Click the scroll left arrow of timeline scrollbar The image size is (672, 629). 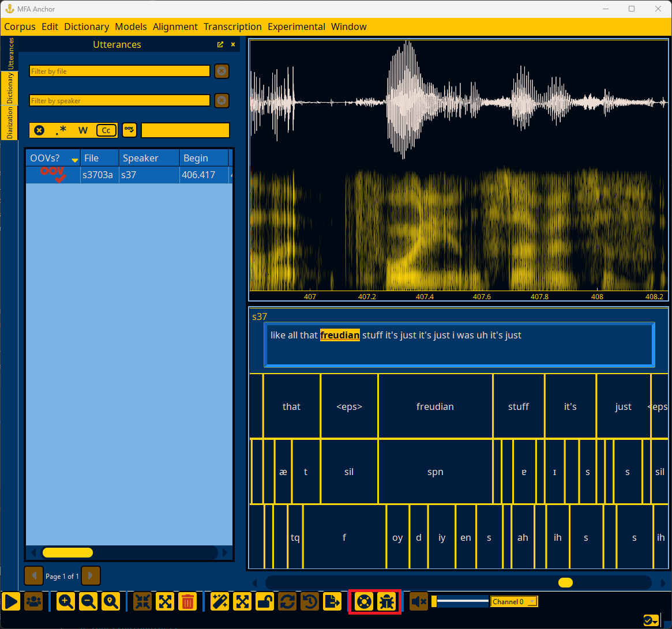tap(254, 583)
